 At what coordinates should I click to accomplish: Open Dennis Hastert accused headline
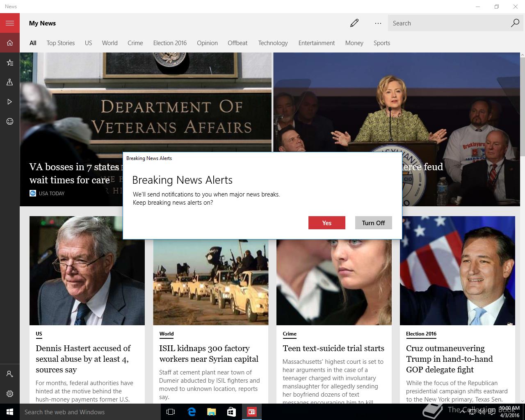[83, 359]
